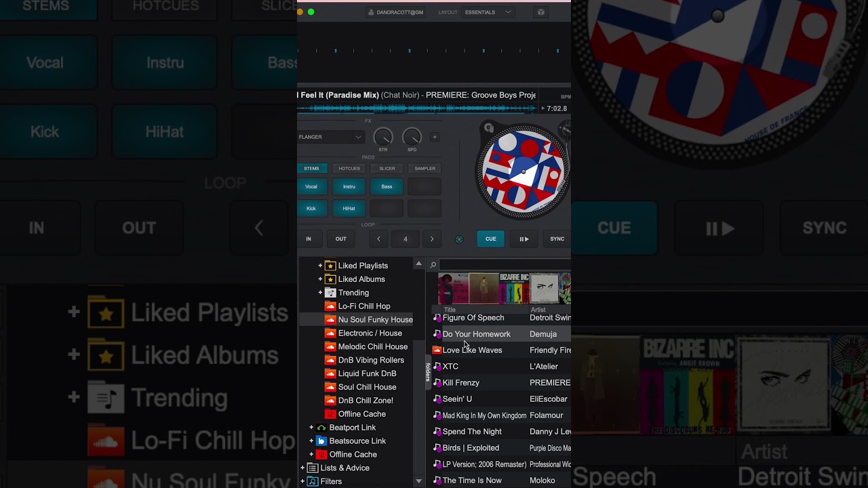Halve the loop with the left arrow
The height and width of the screenshot is (488, 868).
(x=378, y=239)
